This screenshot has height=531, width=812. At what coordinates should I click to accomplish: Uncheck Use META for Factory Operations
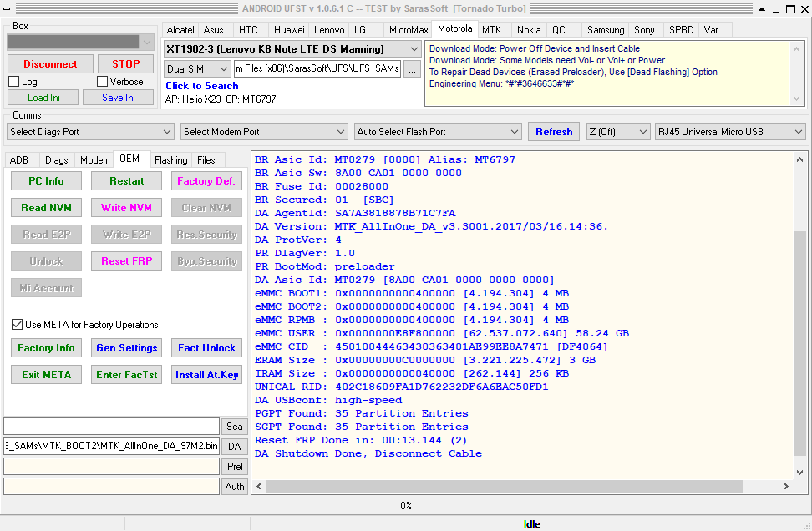pos(18,325)
